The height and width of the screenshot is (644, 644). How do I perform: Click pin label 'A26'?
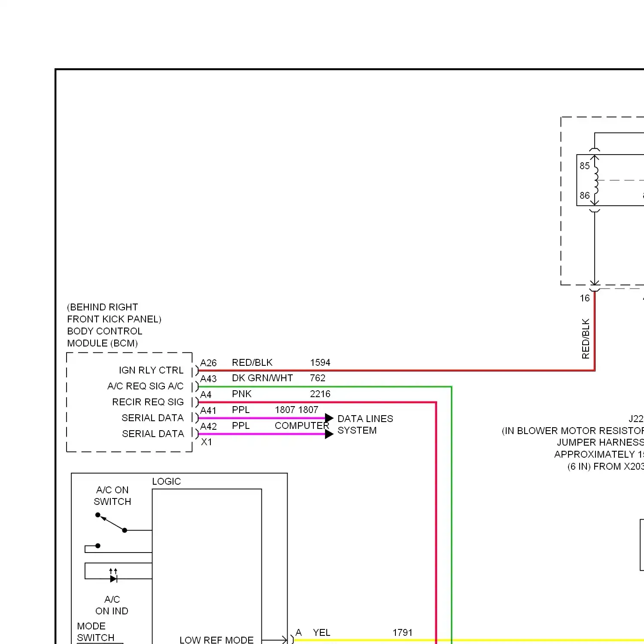click(x=208, y=363)
